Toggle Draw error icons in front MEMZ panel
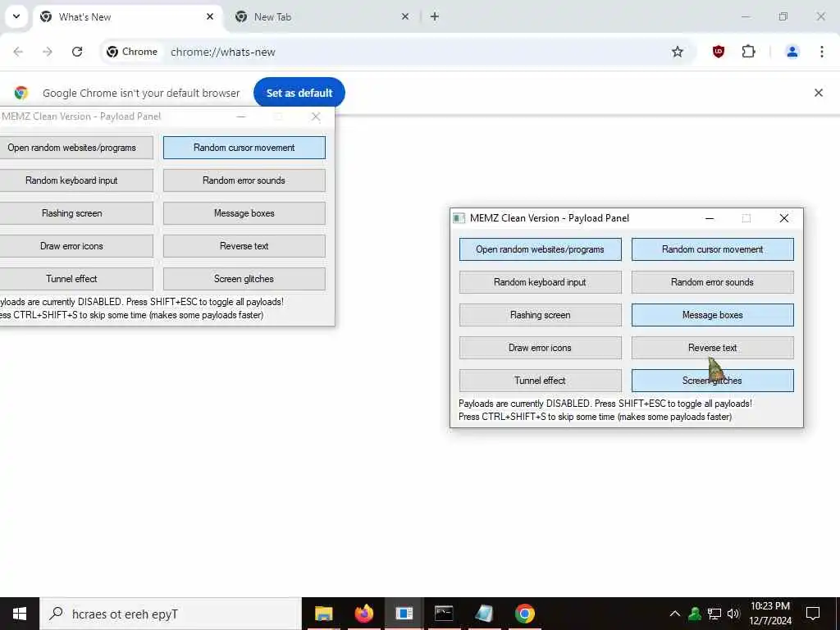 [540, 348]
